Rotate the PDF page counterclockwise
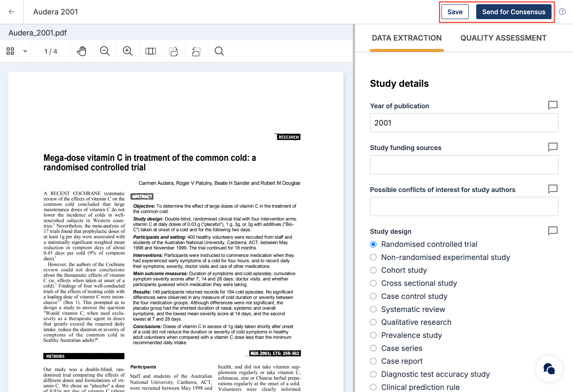 click(196, 51)
